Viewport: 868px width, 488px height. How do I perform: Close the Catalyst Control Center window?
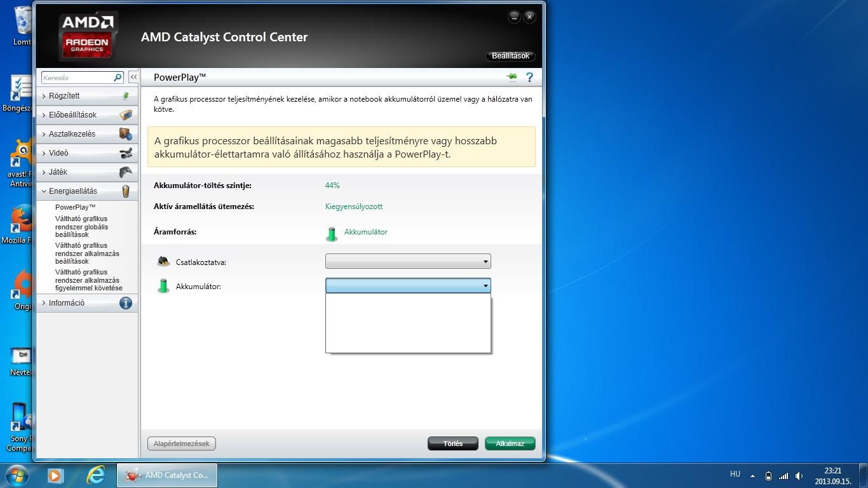[x=529, y=17]
